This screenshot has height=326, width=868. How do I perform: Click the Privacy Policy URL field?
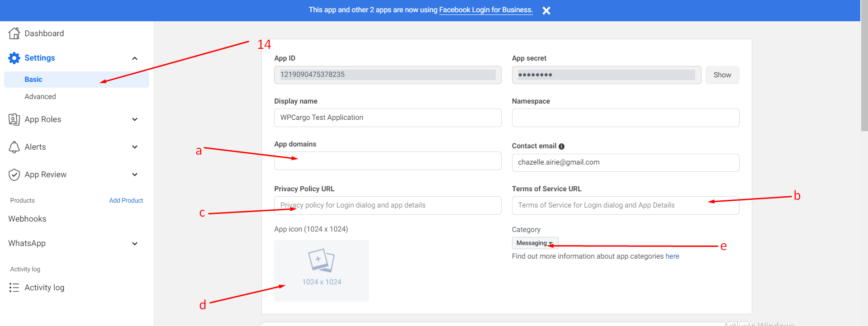coord(387,205)
